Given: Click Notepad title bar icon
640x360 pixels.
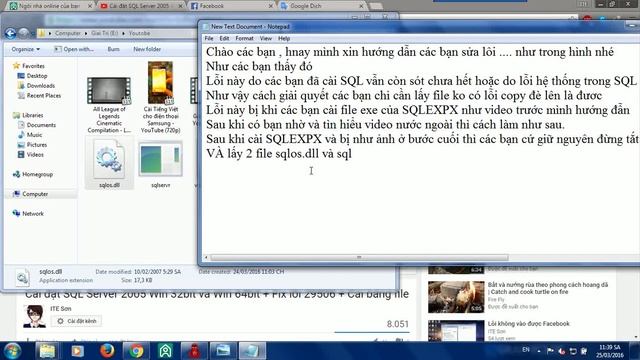Looking at the screenshot, I should pyautogui.click(x=206, y=27).
